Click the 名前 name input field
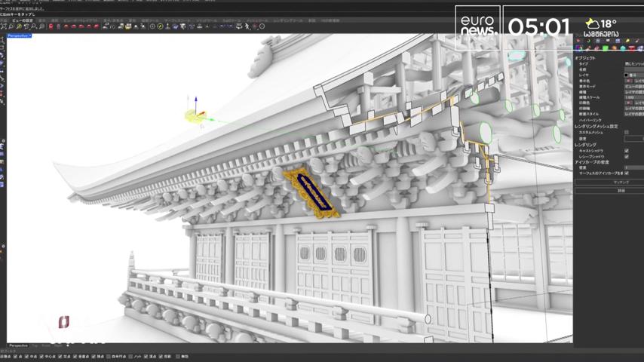Viewport: 644px width, 362px height. pyautogui.click(x=633, y=69)
